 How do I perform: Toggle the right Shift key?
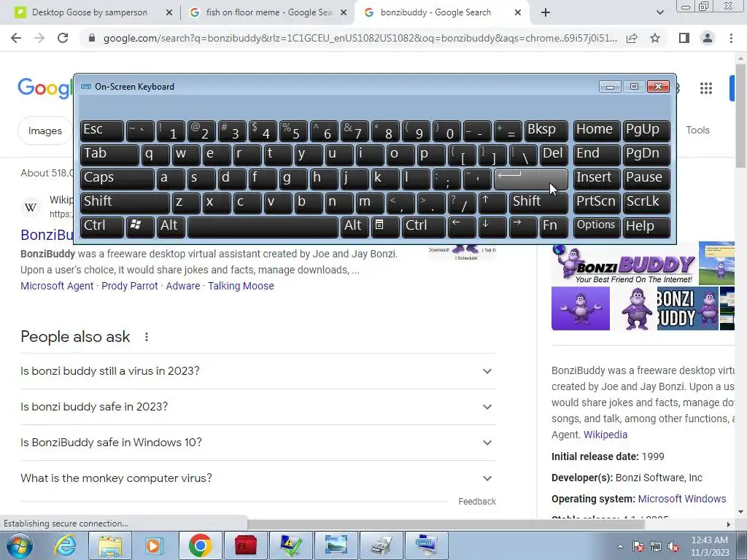[538, 203]
